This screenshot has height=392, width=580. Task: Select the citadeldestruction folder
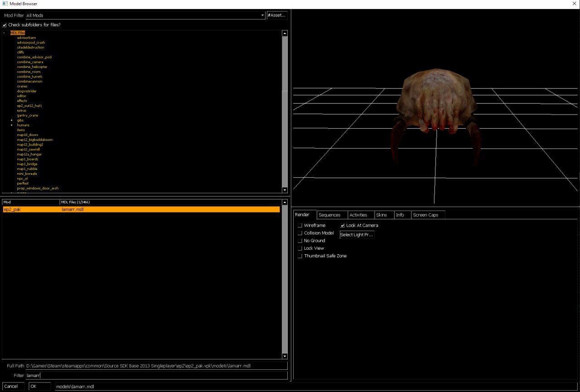(x=30, y=47)
